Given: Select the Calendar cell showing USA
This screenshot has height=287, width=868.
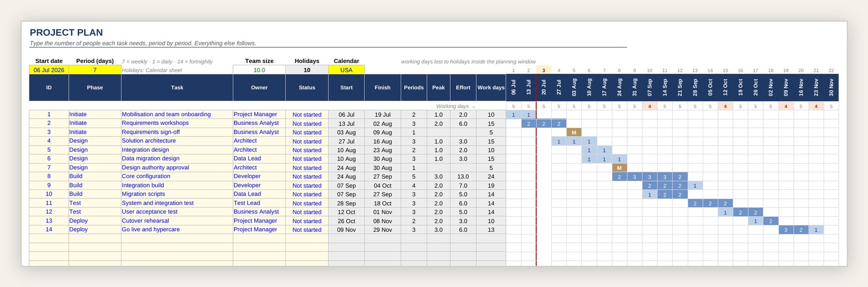Looking at the screenshot, I should 346,70.
